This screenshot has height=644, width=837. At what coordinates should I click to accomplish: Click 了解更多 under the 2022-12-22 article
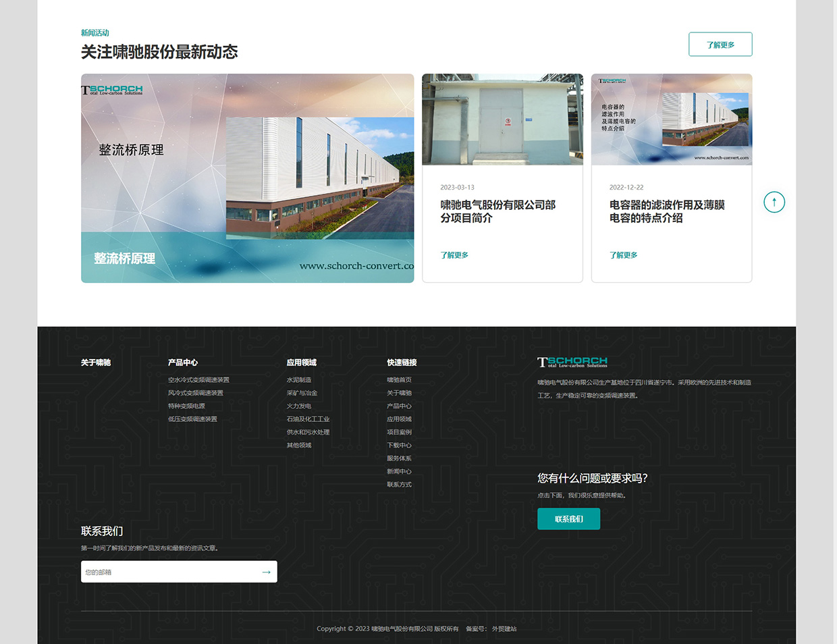(624, 255)
